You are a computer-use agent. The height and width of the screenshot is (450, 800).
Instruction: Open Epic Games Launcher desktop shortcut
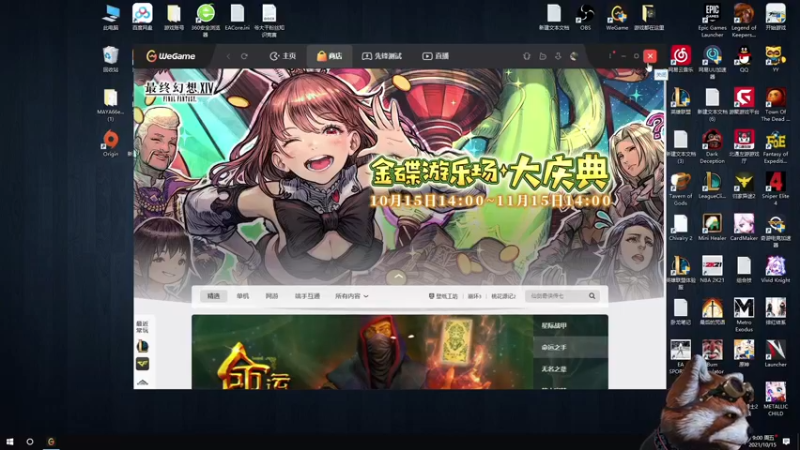click(x=712, y=20)
